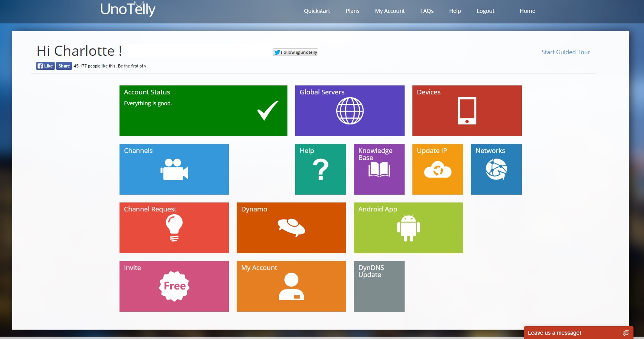644x339 pixels.
Task: Open Knowledge Base book icon
Action: click(379, 170)
